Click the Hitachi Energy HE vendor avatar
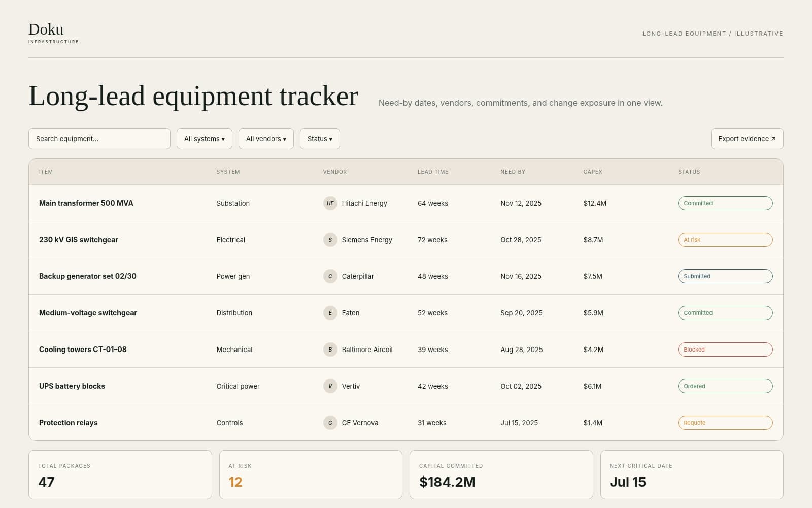This screenshot has width=812, height=508. 330,203
